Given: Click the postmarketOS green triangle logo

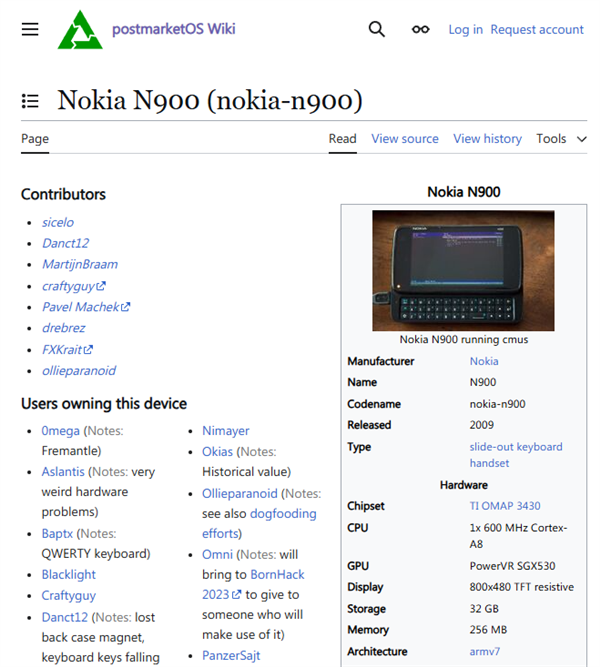Looking at the screenshot, I should pos(80,30).
